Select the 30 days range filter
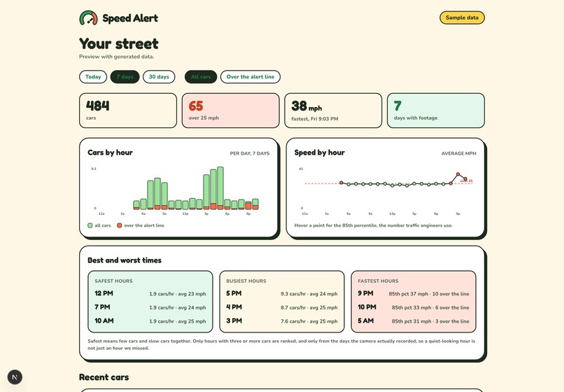The width and height of the screenshot is (564, 392). [x=159, y=77]
